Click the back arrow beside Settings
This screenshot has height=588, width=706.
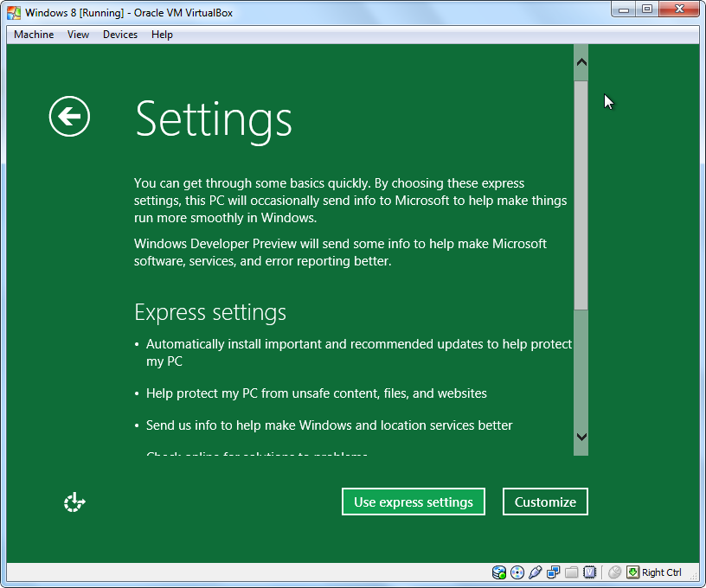[69, 117]
